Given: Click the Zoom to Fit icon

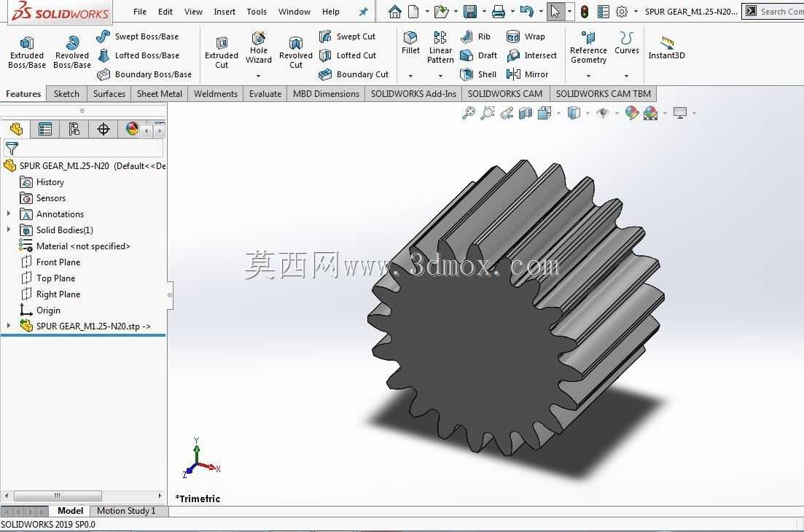Looking at the screenshot, I should point(469,113).
